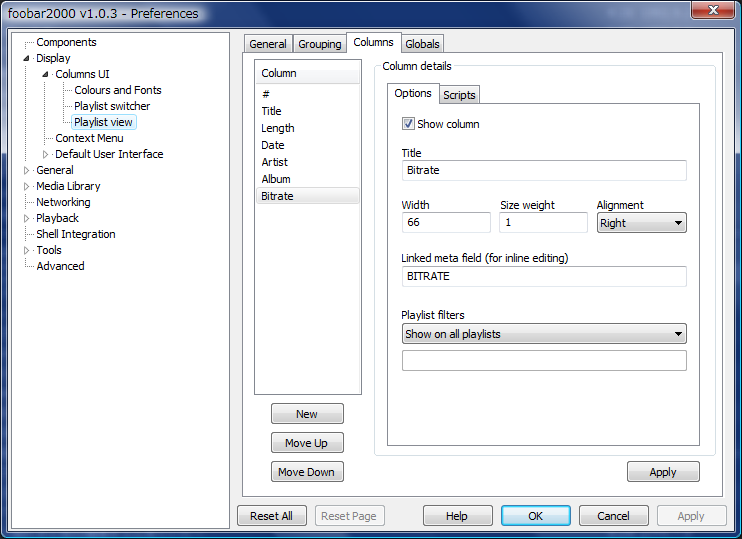Select the # column in list
The height and width of the screenshot is (539, 742).
point(308,94)
